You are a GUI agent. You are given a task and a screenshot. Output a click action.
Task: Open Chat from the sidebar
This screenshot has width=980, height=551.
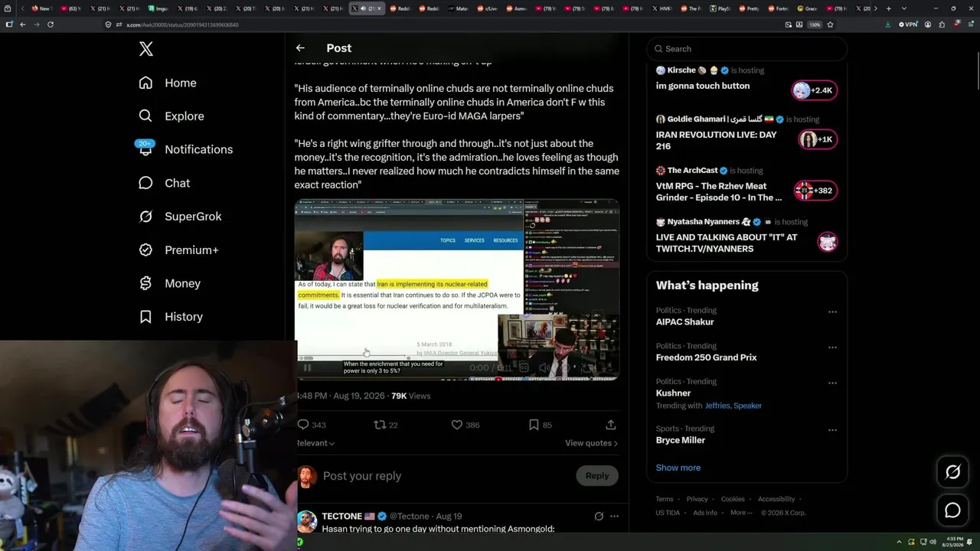tap(164, 183)
